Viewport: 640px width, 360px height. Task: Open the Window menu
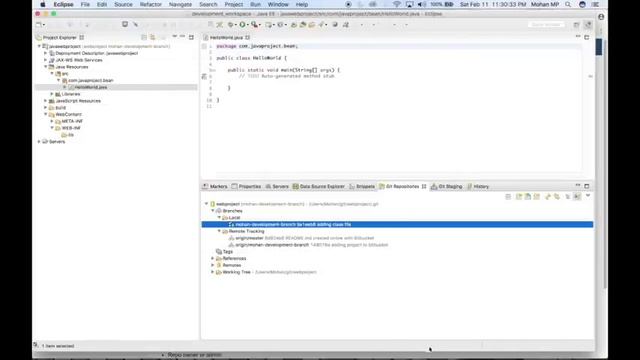[x=278, y=4]
